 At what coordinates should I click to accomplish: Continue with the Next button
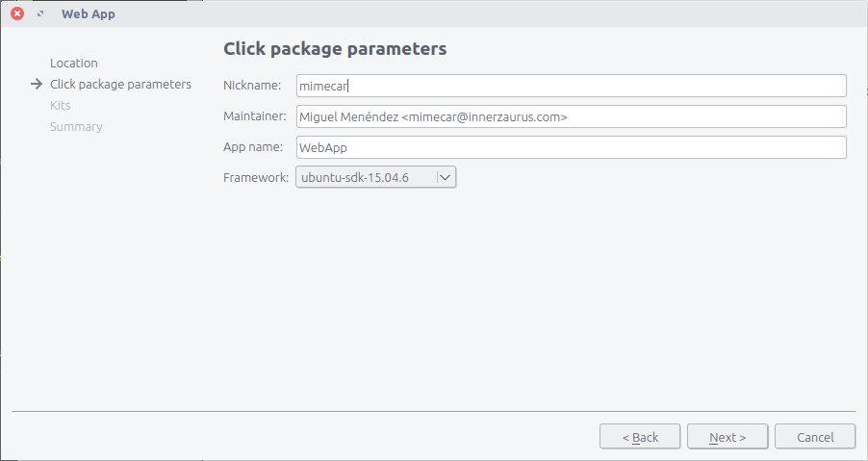pos(728,437)
